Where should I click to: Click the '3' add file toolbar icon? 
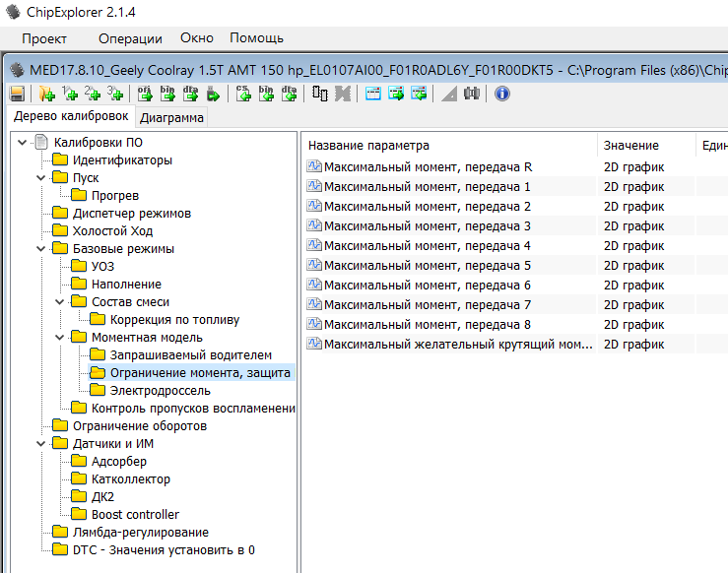[x=115, y=94]
